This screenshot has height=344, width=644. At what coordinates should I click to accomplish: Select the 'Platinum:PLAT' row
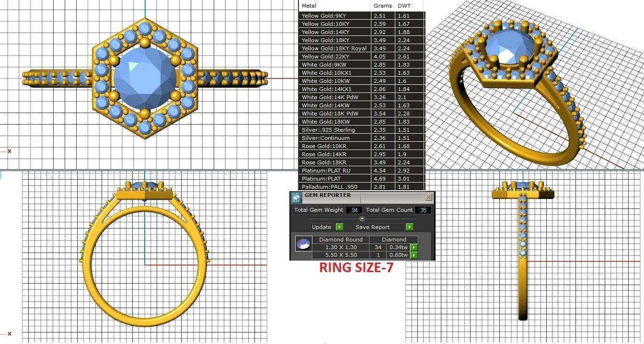[362, 179]
